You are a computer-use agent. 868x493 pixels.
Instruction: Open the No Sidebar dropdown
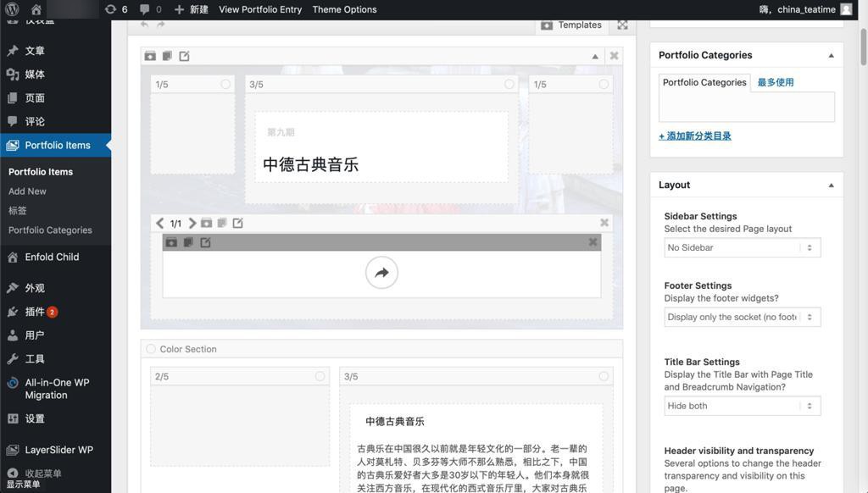pos(742,248)
